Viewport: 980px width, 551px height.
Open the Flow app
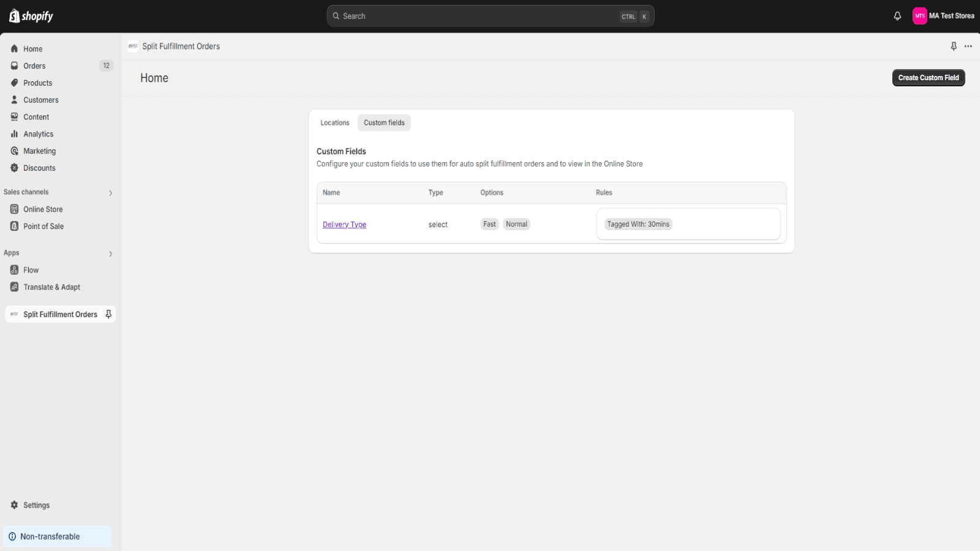(31, 270)
